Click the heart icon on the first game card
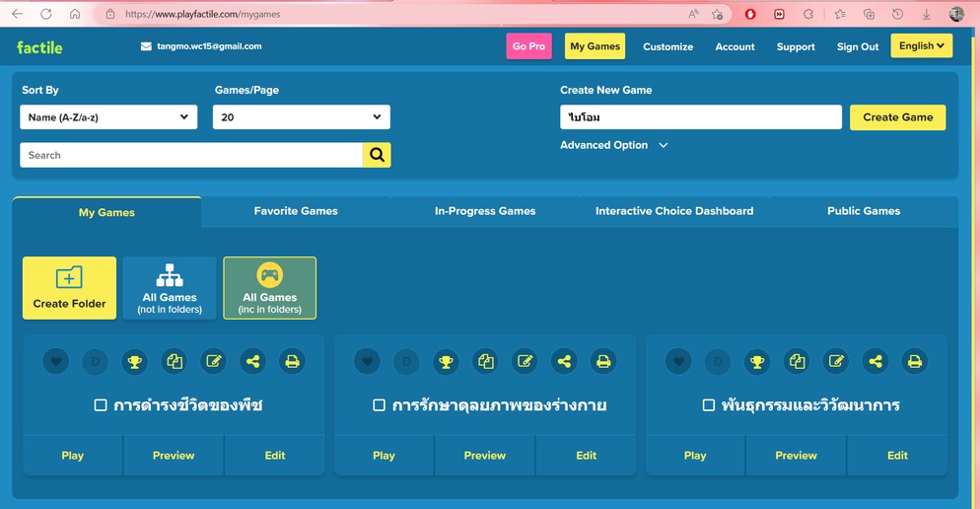This screenshot has width=980, height=509. coord(56,362)
